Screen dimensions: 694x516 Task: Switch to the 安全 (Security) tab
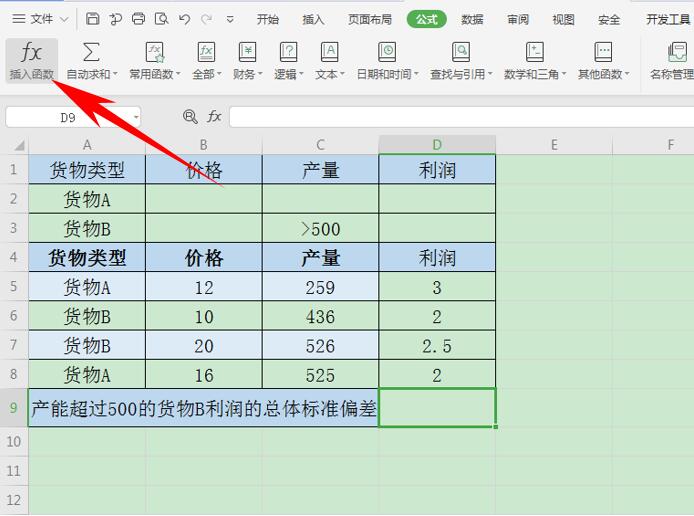tap(609, 19)
